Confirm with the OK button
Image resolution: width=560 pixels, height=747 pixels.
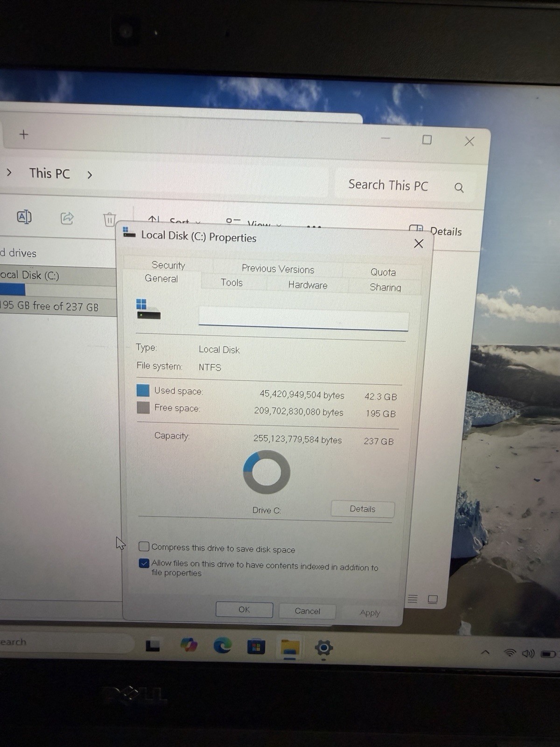(244, 610)
